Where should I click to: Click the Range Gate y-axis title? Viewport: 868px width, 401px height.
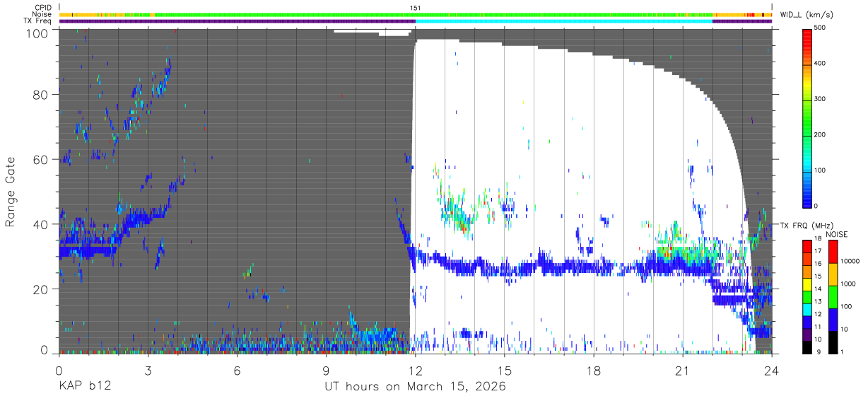coord(11,191)
